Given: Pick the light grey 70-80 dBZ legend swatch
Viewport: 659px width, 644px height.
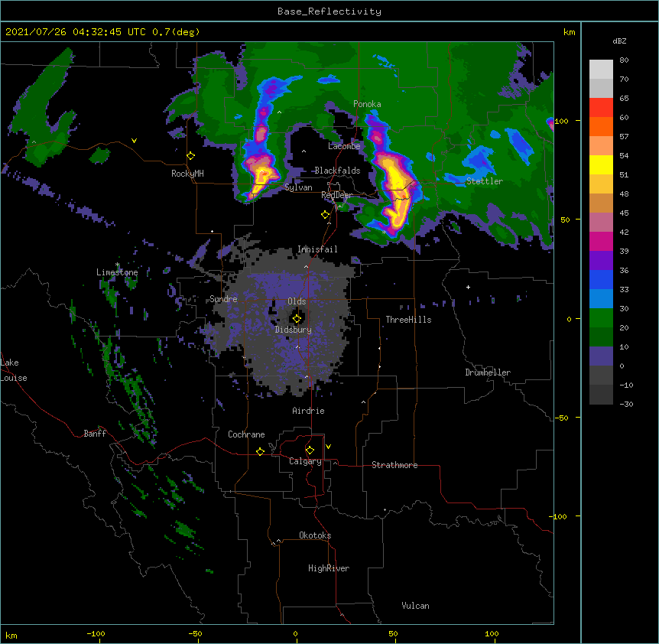Looking at the screenshot, I should point(601,70).
